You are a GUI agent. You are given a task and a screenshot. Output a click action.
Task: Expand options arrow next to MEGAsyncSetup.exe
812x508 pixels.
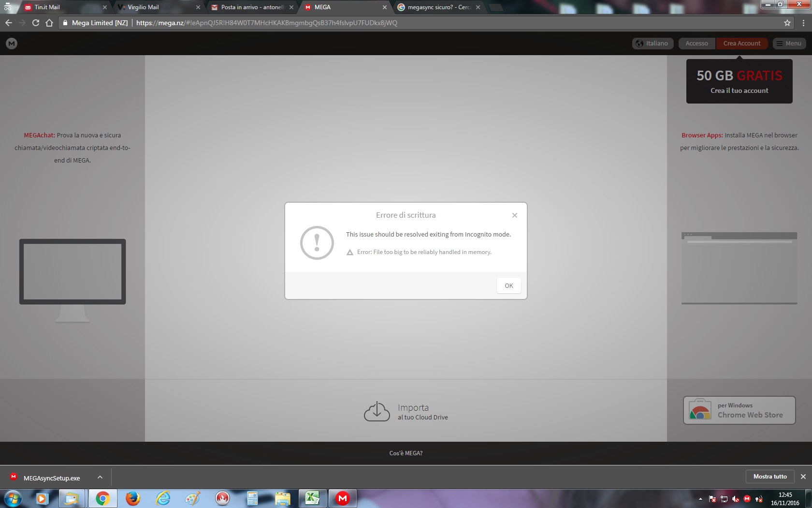click(x=100, y=478)
